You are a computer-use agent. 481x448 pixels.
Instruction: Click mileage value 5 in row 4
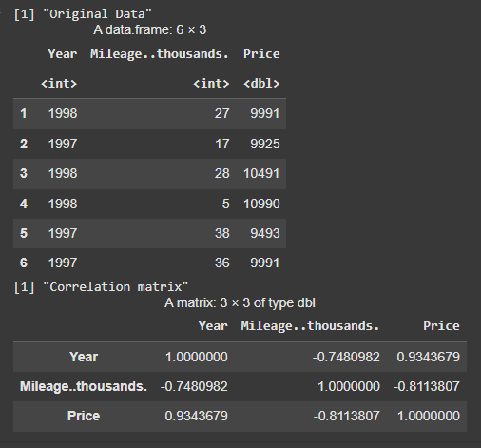pyautogui.click(x=225, y=204)
